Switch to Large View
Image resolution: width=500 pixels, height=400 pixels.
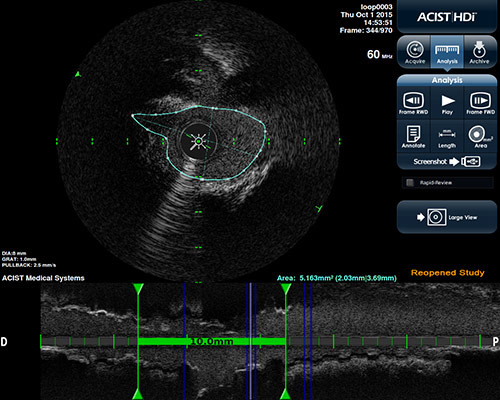(x=447, y=217)
